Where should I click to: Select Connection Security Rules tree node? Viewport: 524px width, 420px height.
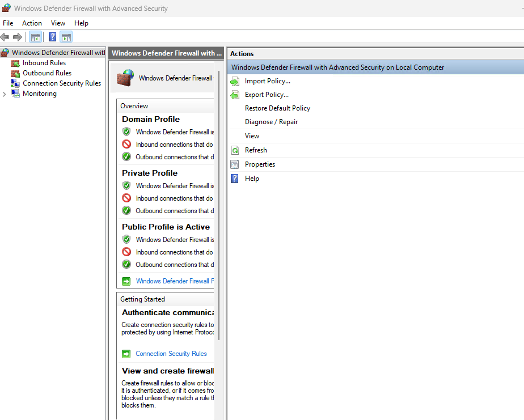62,83
